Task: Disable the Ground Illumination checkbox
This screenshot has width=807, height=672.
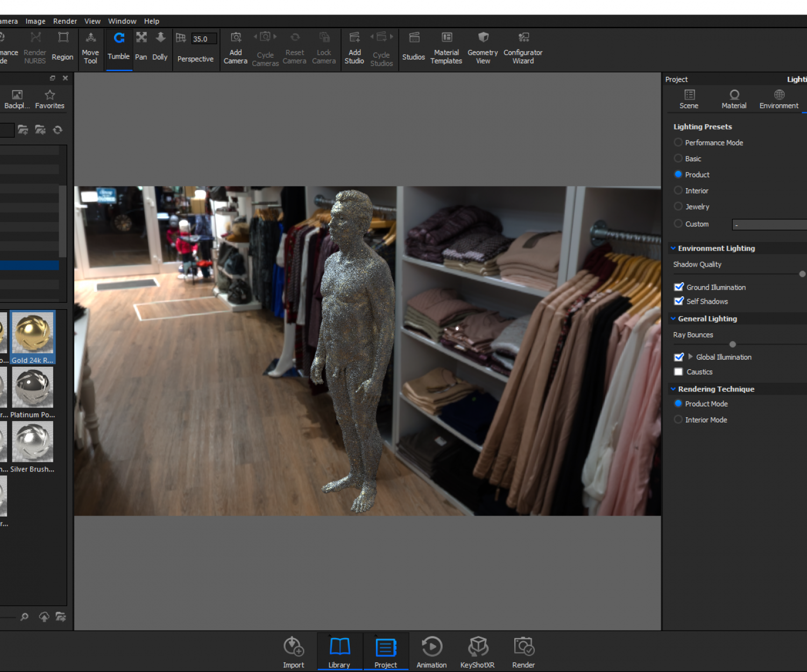Action: 679,287
